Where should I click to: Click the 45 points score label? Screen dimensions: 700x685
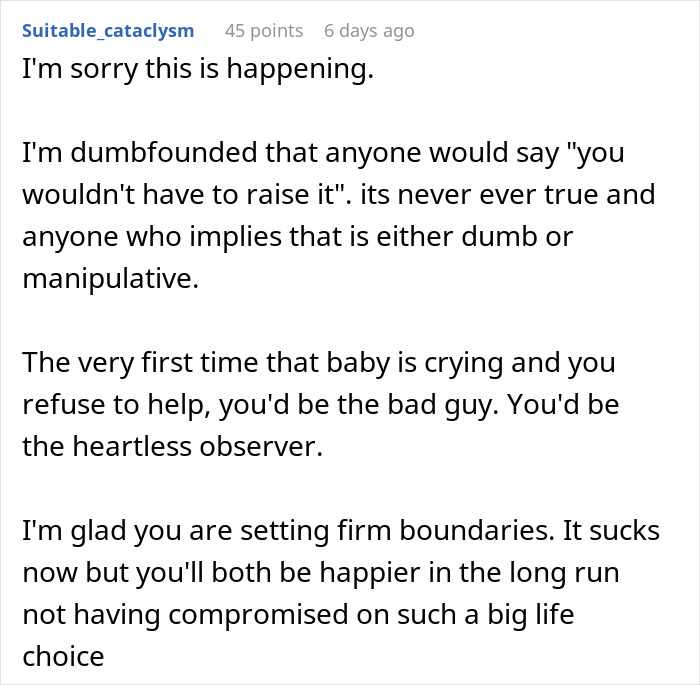(264, 31)
